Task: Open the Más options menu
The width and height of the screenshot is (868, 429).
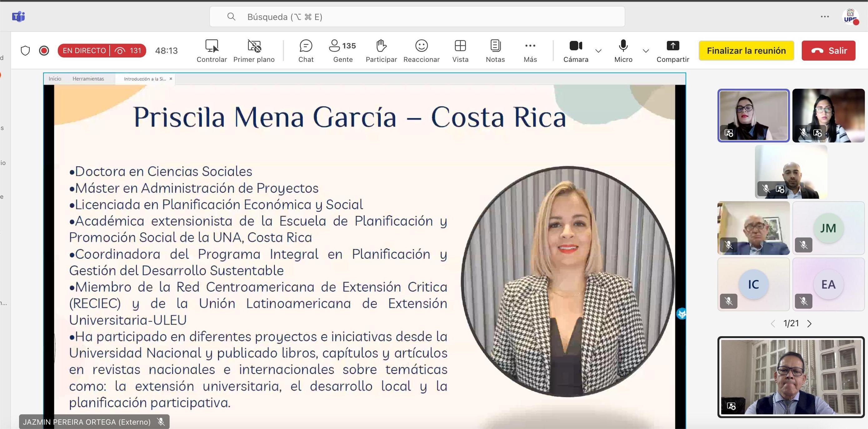Action: (530, 51)
